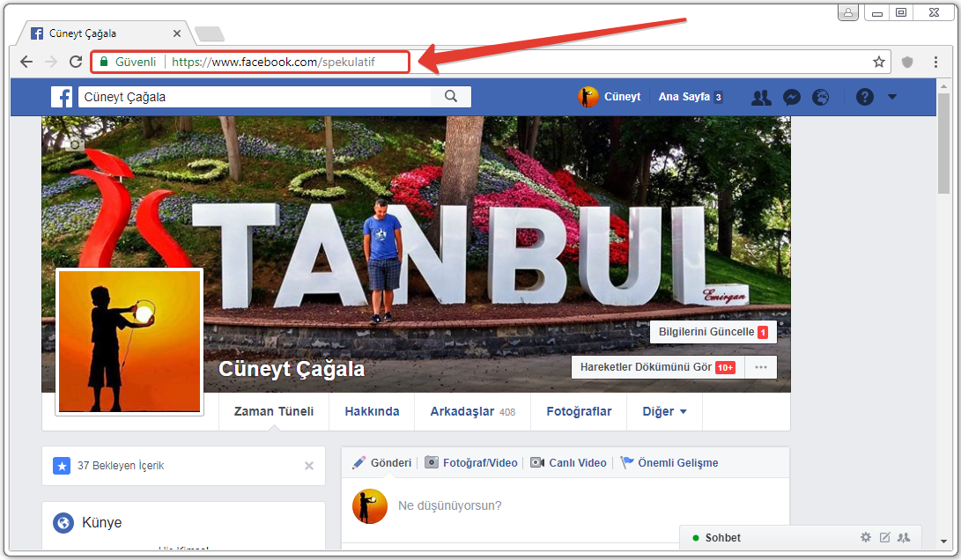Open Messenger messages icon
961x560 pixels.
click(x=791, y=97)
